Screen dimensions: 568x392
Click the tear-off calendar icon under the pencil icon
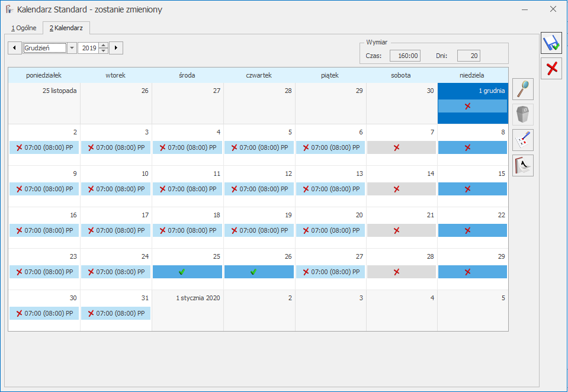(523, 166)
